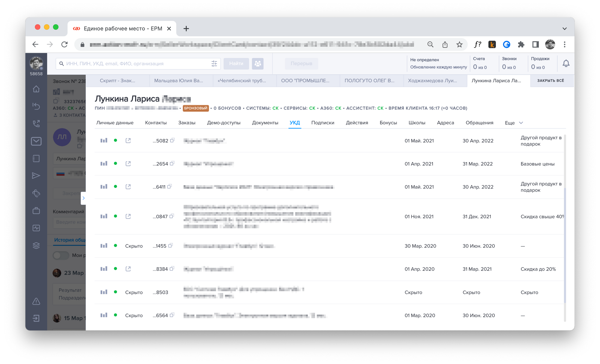Click the envelope mail icon in sidebar
Image resolution: width=600 pixels, height=364 pixels.
(36, 141)
